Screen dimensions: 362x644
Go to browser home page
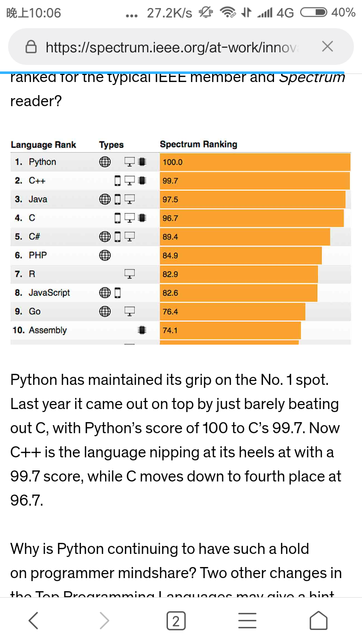coord(318,621)
